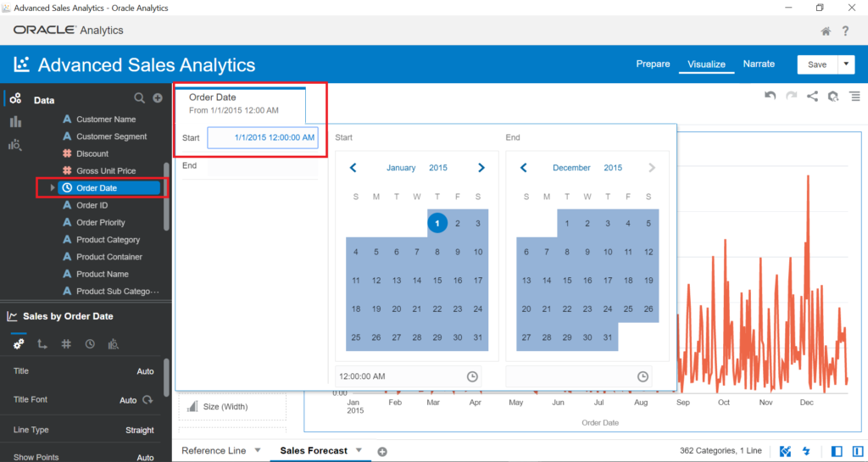Open Axis properties tab icon
Viewport: 868px width, 462px height.
[42, 344]
